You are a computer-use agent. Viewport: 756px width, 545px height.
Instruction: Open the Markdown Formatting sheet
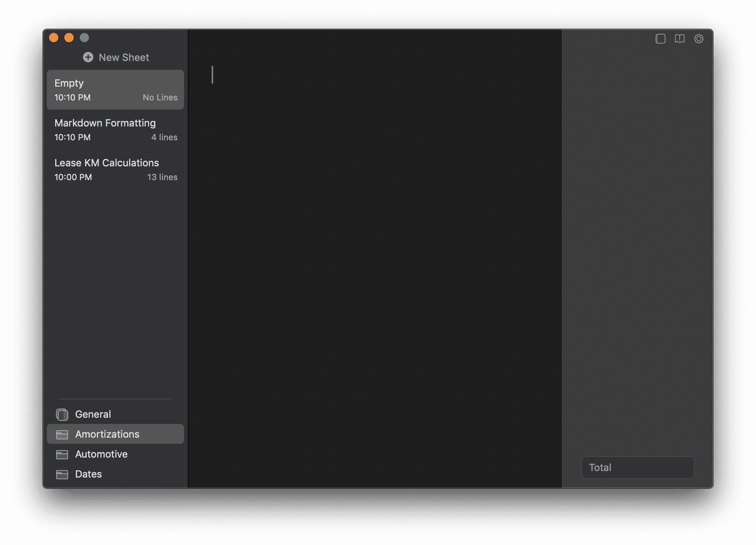(x=115, y=130)
